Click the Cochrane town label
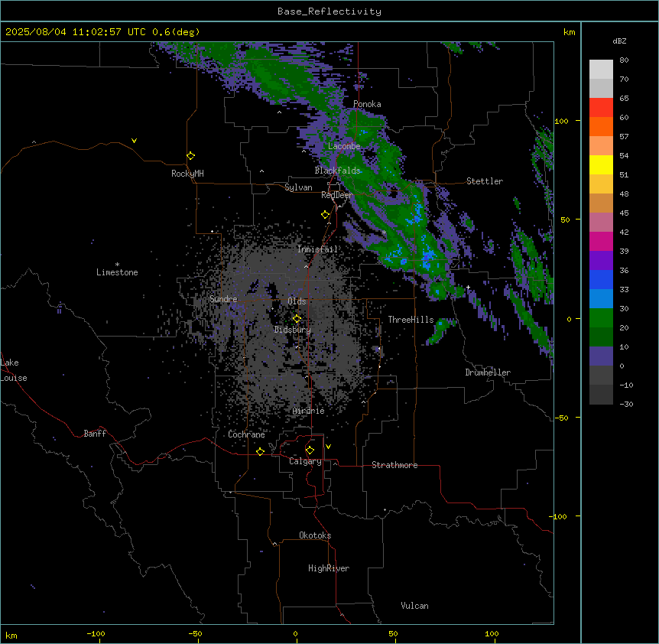 pos(246,434)
